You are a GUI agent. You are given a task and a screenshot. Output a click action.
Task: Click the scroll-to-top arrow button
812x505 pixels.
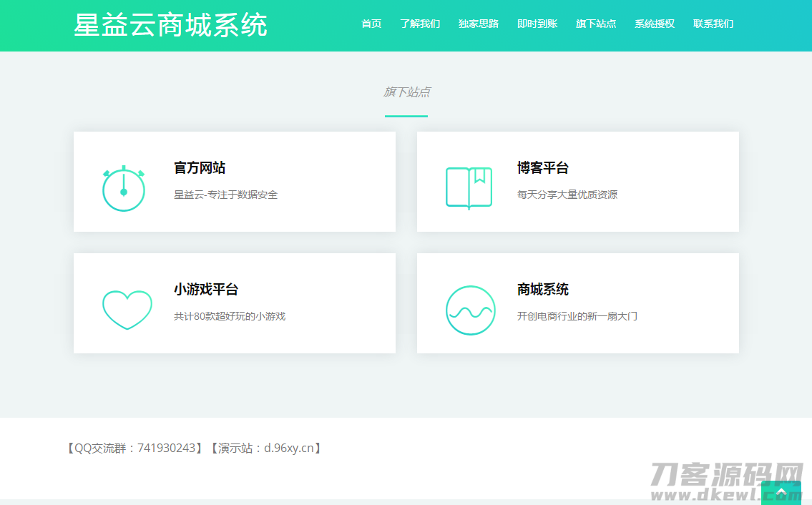click(781, 492)
